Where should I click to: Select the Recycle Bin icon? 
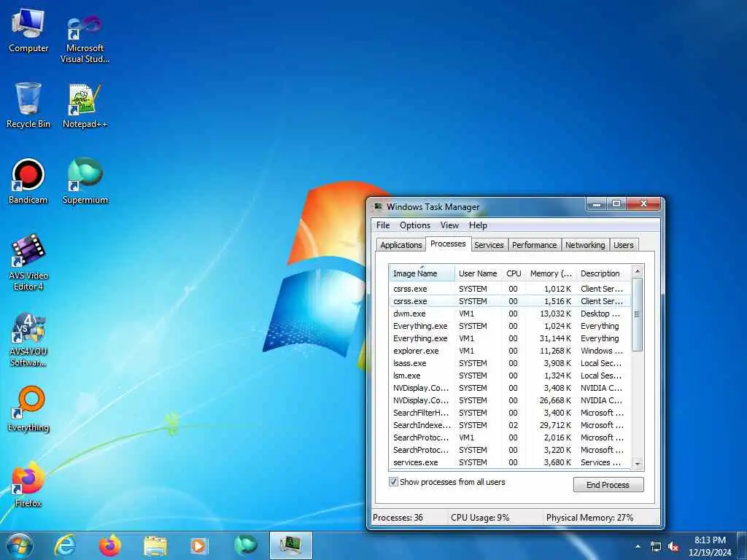28,105
